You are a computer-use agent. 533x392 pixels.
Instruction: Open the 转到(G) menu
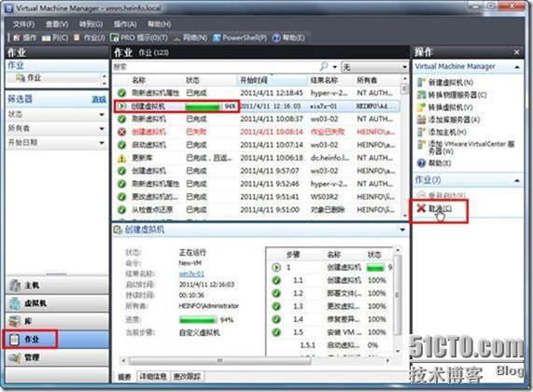[91, 24]
